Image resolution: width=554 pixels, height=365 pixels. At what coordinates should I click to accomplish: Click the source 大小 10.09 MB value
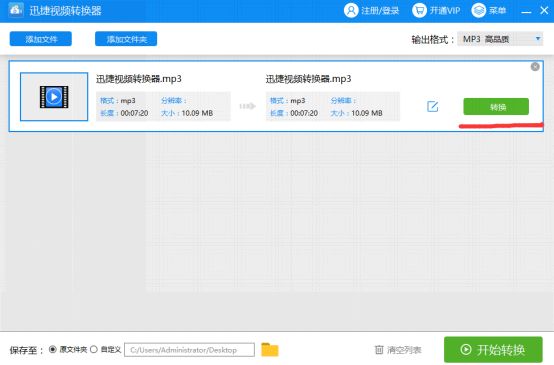[197, 113]
